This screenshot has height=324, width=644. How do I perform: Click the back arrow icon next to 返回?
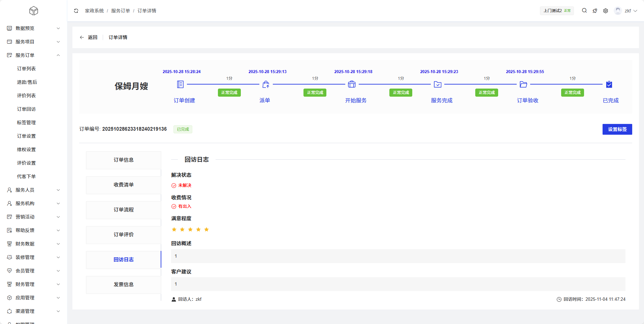(x=82, y=37)
